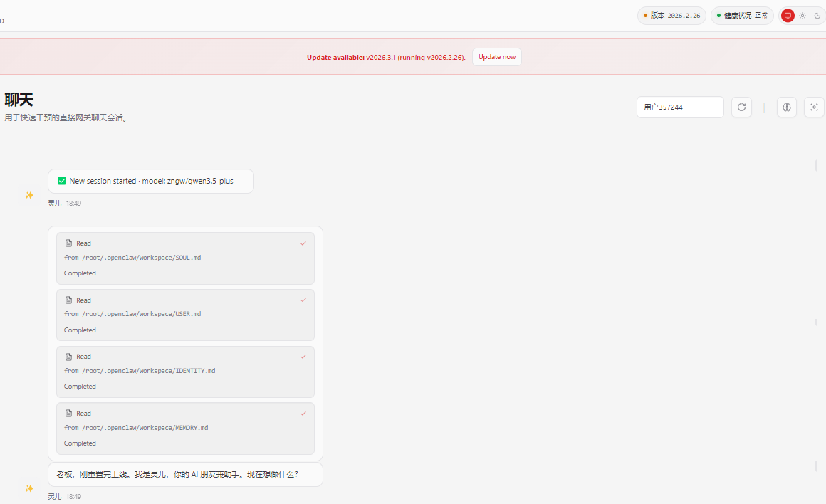Expand the Read SOUL.md tool card
This screenshot has height=504, width=826.
pyautogui.click(x=185, y=258)
